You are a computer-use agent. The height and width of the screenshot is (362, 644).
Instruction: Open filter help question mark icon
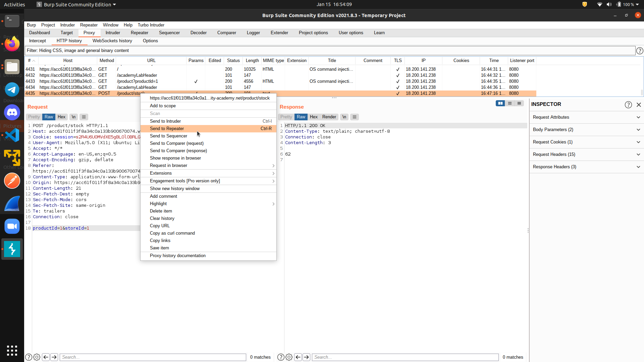tap(640, 51)
